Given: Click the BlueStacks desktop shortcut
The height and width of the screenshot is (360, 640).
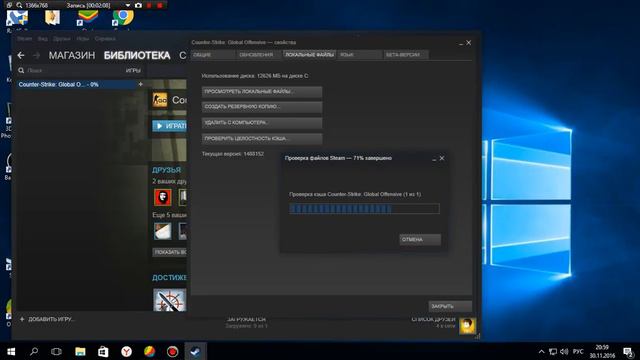Looking at the screenshot, I should pyautogui.click(x=87, y=18).
